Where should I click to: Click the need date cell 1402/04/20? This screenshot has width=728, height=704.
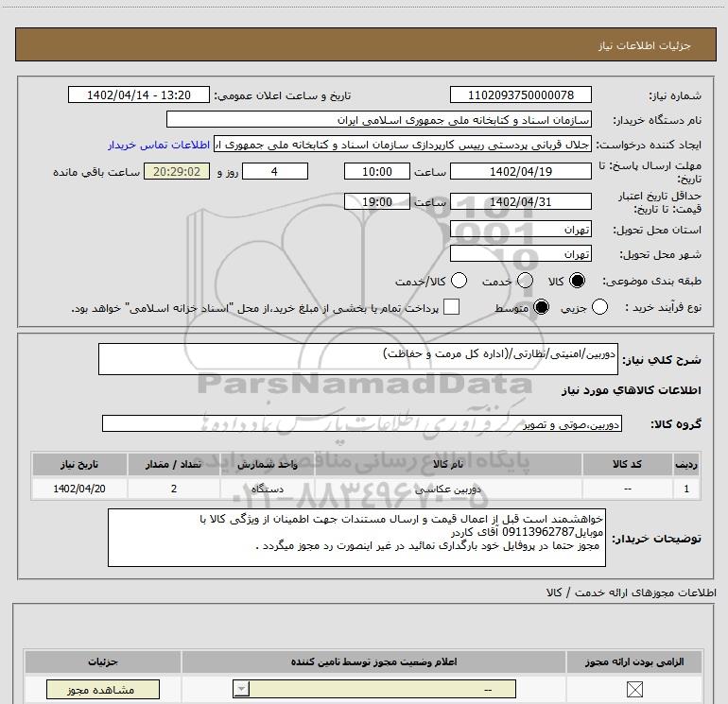click(x=79, y=489)
